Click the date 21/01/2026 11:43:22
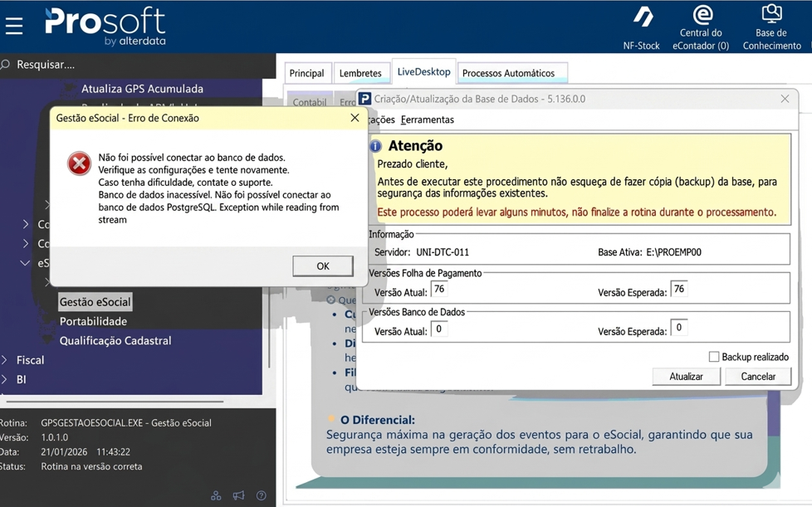 tap(86, 451)
